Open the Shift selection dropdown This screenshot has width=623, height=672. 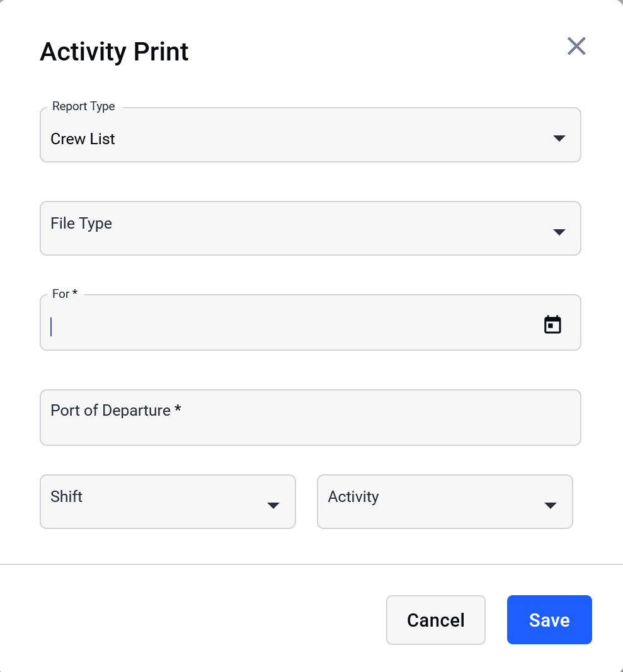pos(168,501)
